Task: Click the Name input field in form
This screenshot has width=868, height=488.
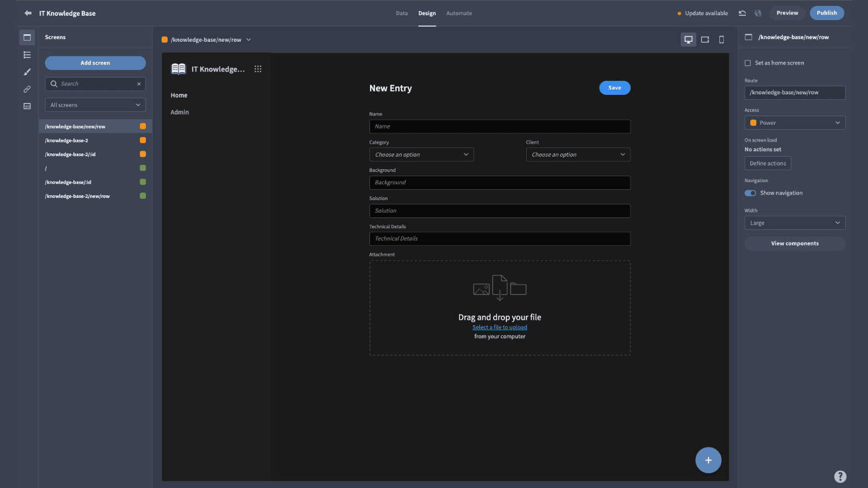Action: coord(500,126)
